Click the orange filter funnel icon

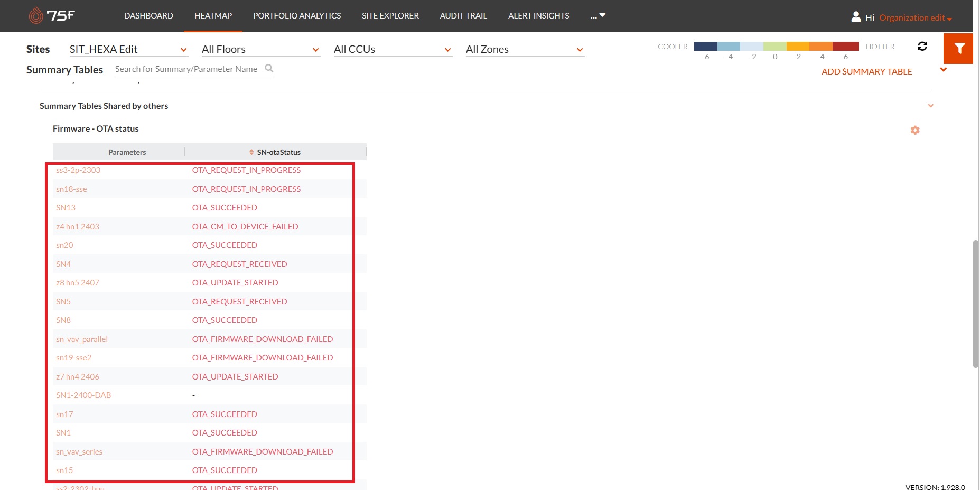(x=959, y=48)
